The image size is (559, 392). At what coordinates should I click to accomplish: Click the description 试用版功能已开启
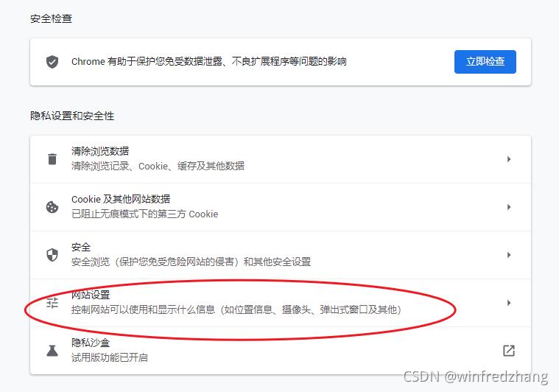point(110,357)
